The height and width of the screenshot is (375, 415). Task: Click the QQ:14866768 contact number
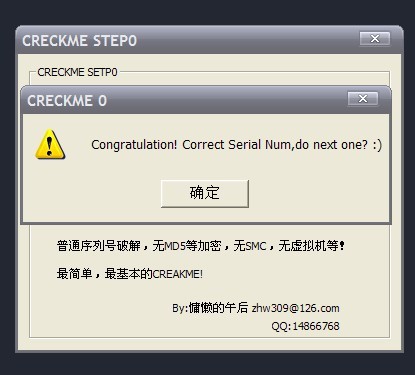tap(305, 326)
